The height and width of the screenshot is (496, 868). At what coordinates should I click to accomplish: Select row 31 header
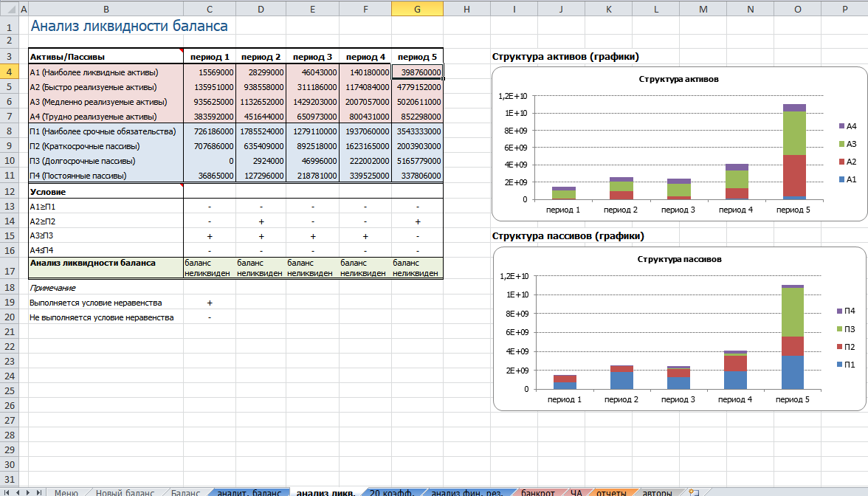click(x=10, y=480)
